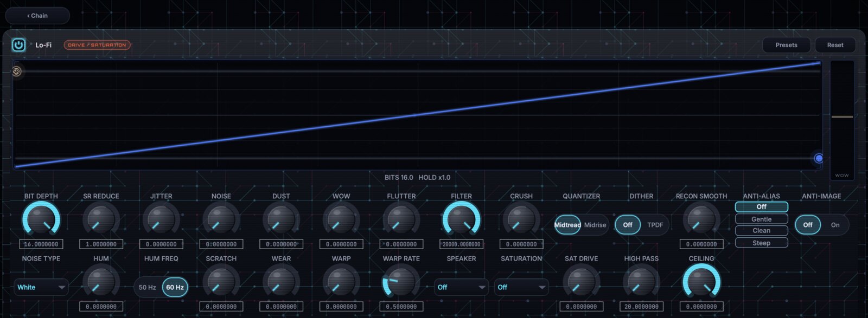Reset the Lo-Fi module
The image size is (868, 318).
tap(835, 45)
